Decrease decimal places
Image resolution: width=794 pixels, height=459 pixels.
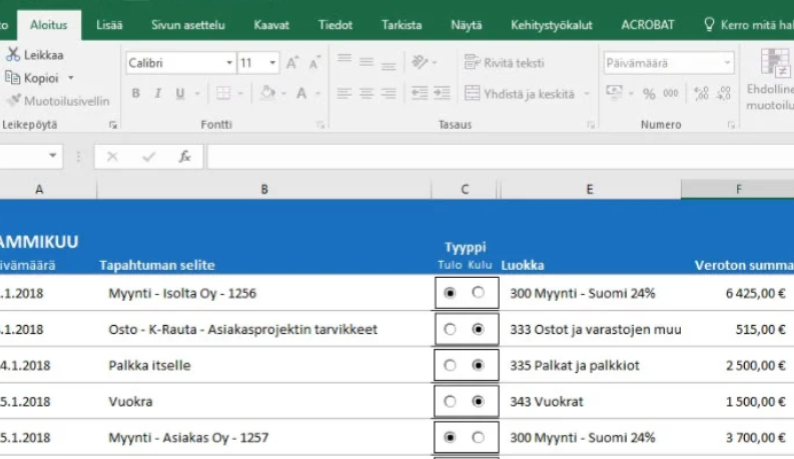[x=723, y=93]
